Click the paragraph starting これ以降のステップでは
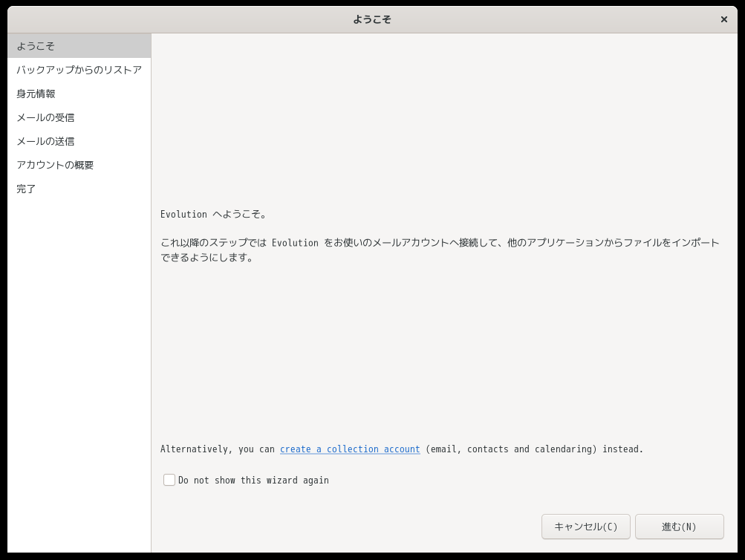The width and height of the screenshot is (745, 560). point(440,250)
